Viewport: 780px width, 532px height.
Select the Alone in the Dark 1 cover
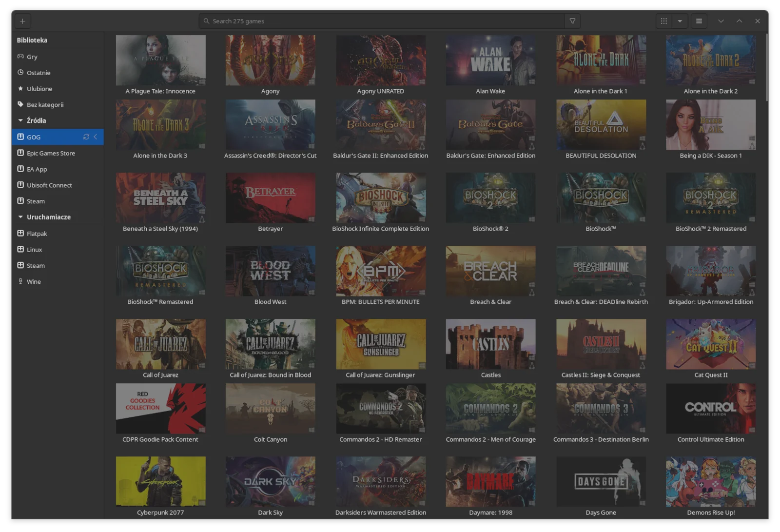(x=601, y=60)
